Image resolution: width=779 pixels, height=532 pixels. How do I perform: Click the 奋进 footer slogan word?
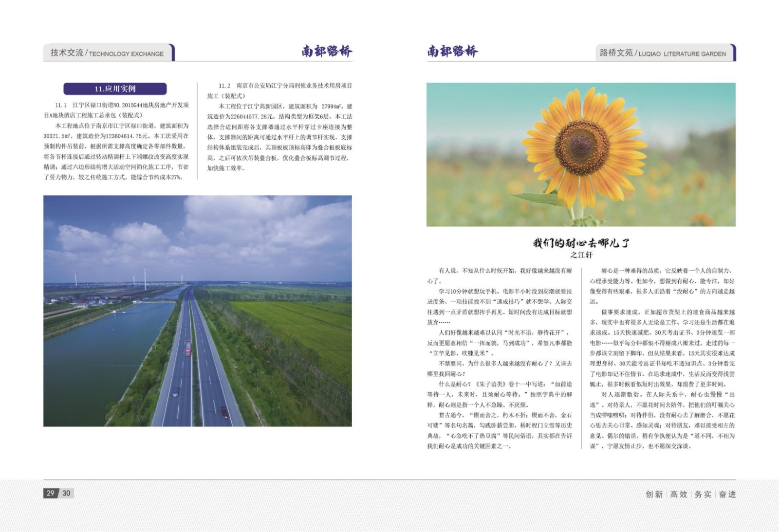pos(727,494)
